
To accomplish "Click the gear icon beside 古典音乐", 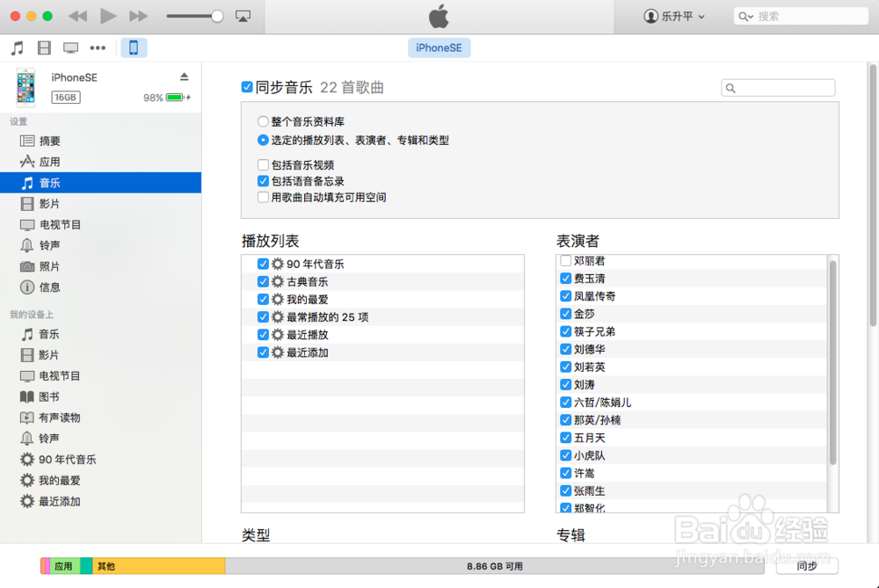I will point(278,281).
